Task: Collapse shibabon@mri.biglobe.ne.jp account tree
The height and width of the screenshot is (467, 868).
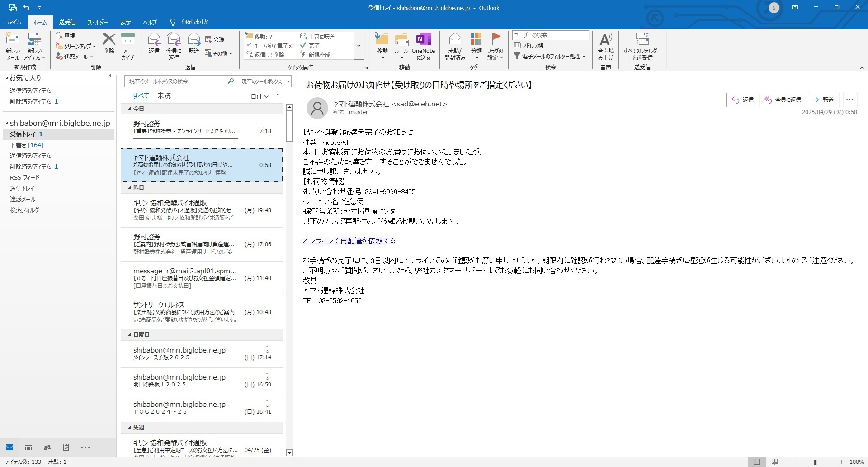Action: click(7, 123)
